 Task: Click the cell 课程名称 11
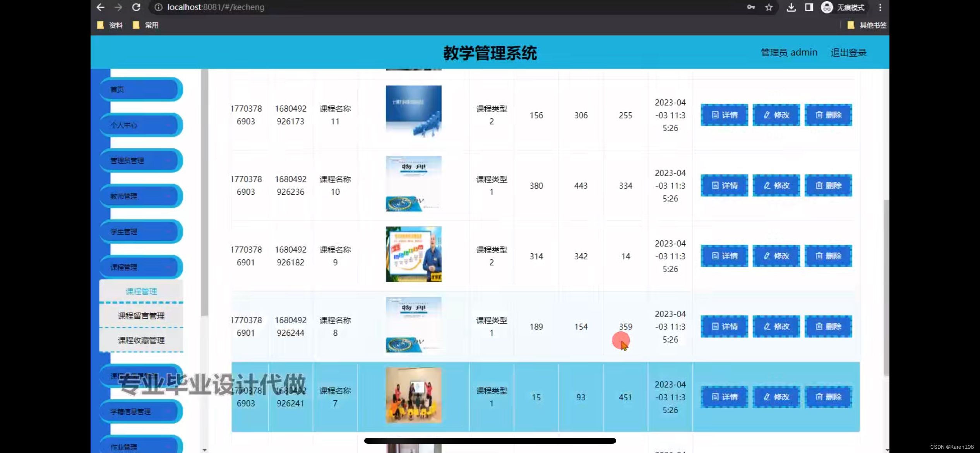click(335, 115)
